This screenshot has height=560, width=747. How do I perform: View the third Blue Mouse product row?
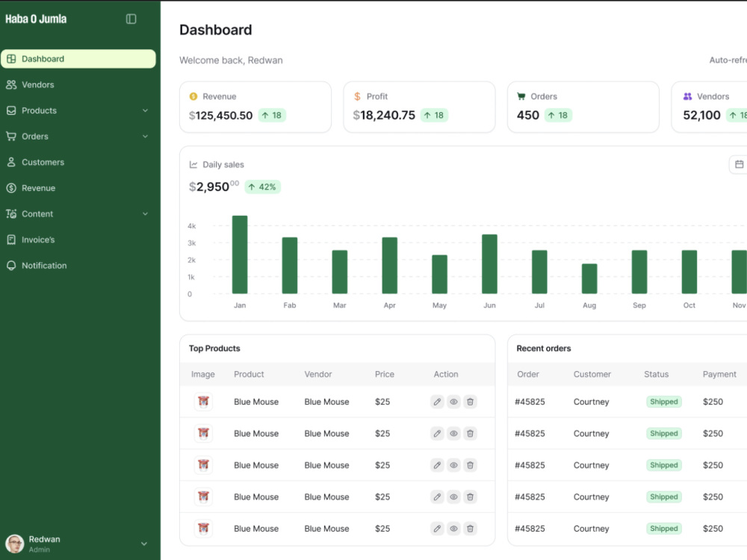pyautogui.click(x=453, y=465)
